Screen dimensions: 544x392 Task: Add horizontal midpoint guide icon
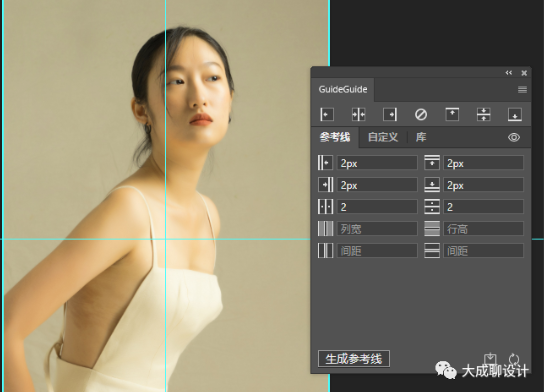[x=484, y=114]
